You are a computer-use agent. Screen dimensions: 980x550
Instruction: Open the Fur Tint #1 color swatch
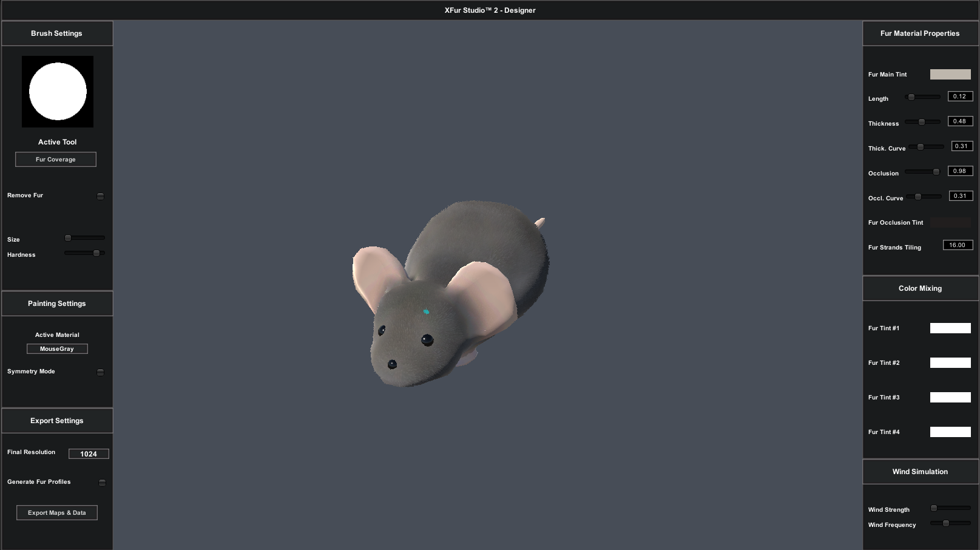coord(950,328)
